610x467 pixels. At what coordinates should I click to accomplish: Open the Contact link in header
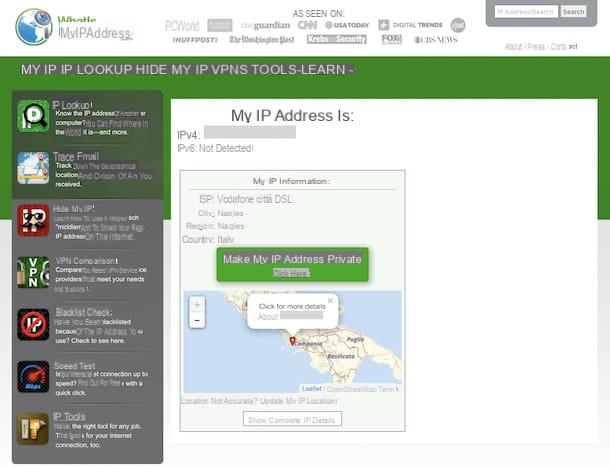pyautogui.click(x=564, y=47)
